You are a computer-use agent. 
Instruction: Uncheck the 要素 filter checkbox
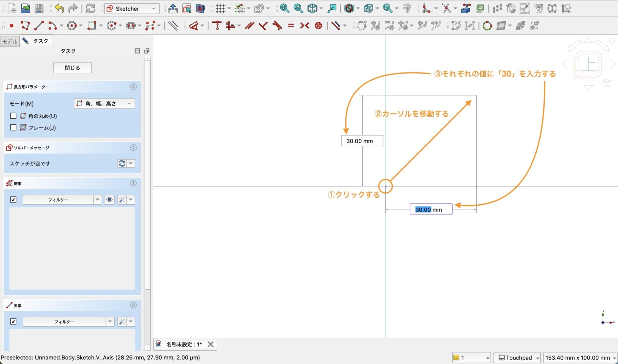[x=13, y=321]
